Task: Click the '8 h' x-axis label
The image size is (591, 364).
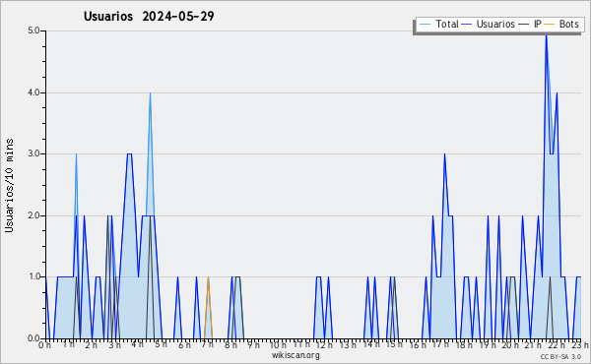Action: [x=230, y=345]
